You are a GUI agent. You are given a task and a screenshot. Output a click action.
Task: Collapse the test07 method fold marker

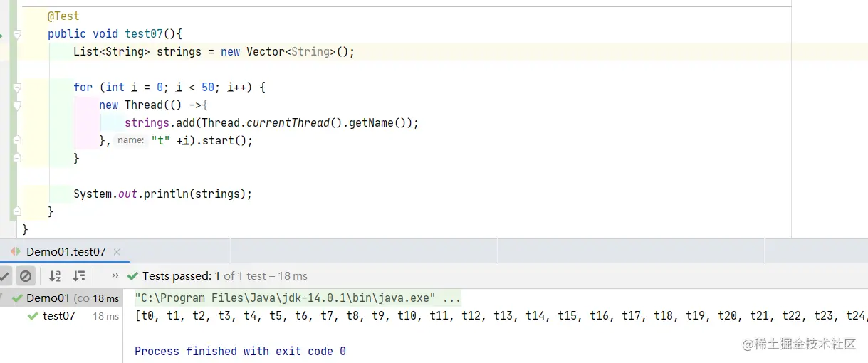pyautogui.click(x=17, y=34)
